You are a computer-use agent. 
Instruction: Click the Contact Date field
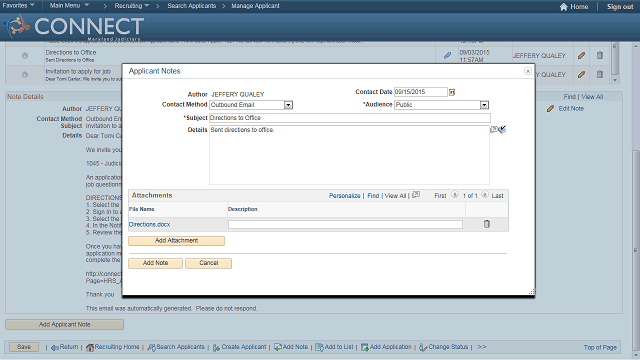[420, 92]
